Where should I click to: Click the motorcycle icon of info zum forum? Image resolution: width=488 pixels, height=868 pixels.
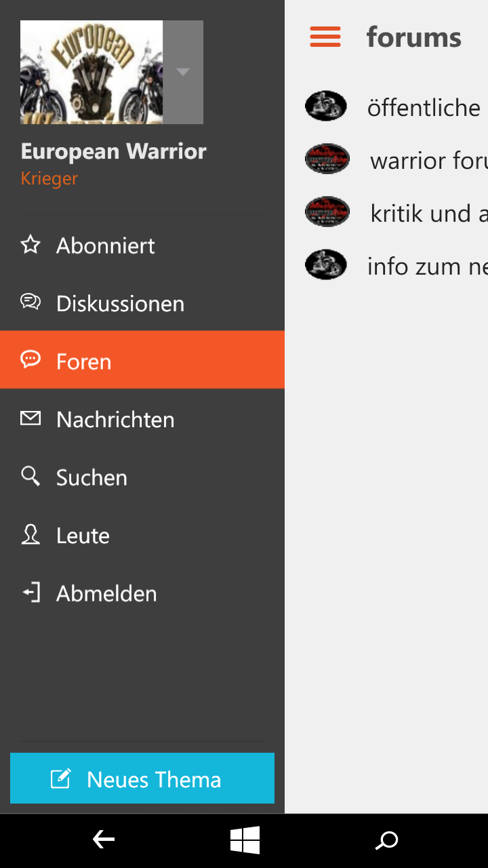tap(326, 264)
